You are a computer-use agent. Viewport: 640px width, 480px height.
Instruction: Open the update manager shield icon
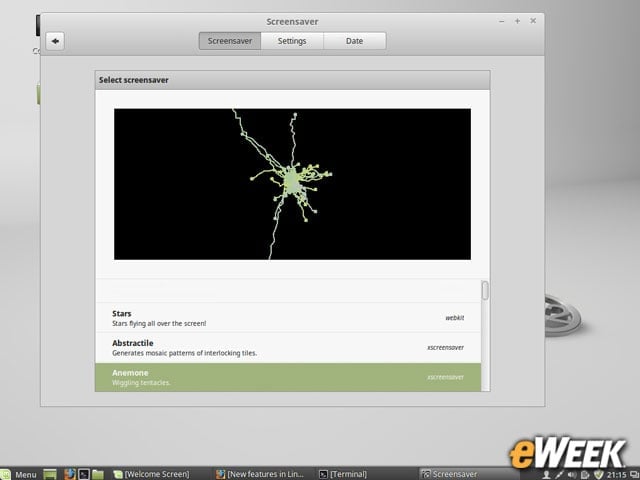point(598,475)
